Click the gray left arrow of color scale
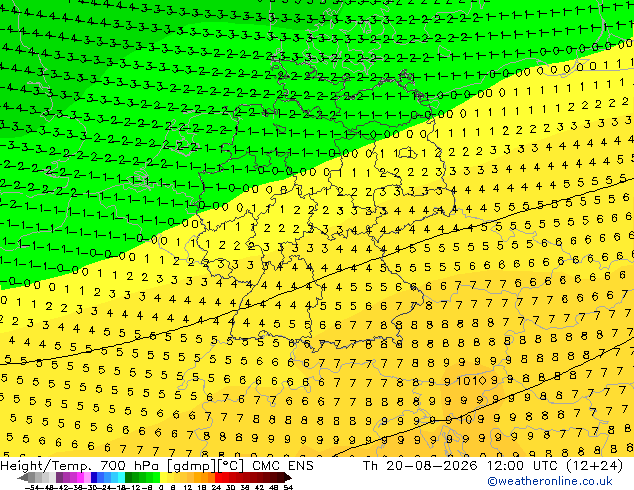The height and width of the screenshot is (490, 634). [x=23, y=477]
